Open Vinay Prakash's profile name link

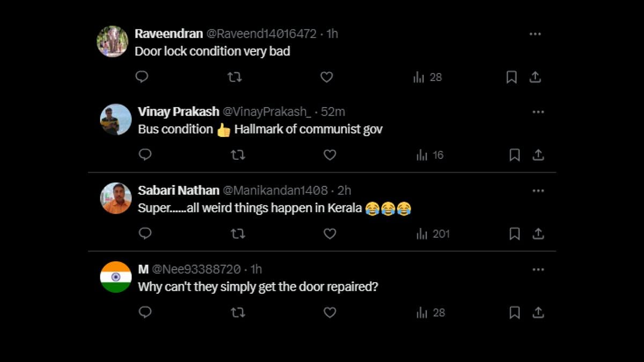pos(178,112)
